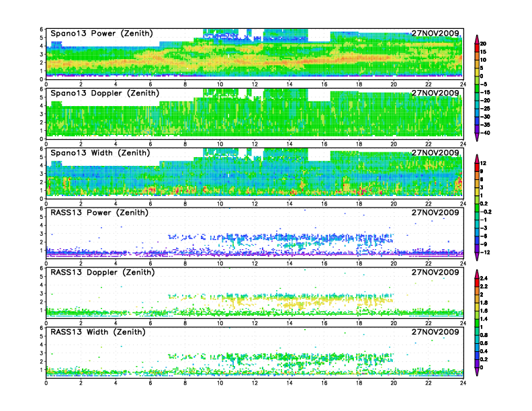The height and width of the screenshot is (411, 532).
Task: Click the '-0.2' label on the middle colorbar
Action: pos(486,212)
